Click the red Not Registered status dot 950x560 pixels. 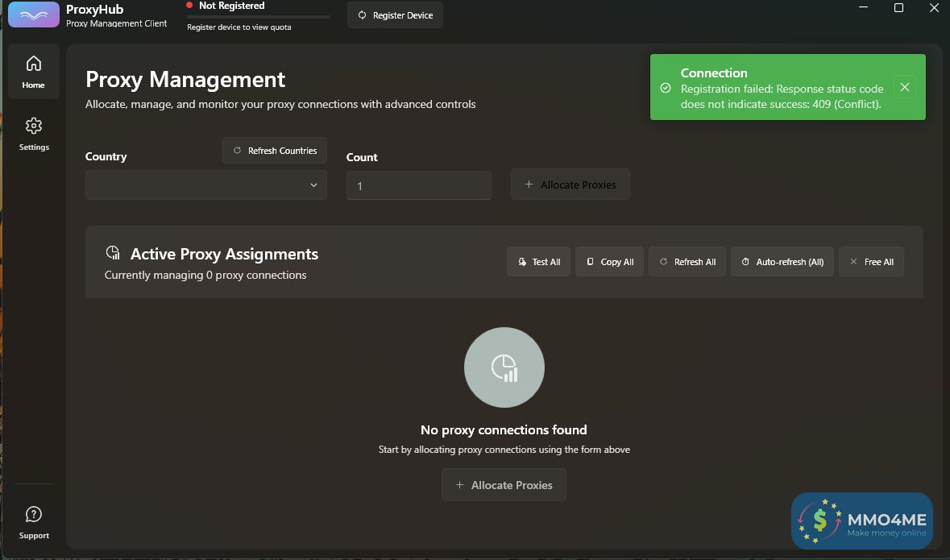189,6
